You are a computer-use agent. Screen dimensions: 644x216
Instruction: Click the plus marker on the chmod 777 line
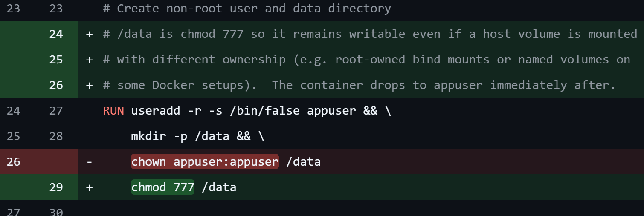[x=89, y=187]
